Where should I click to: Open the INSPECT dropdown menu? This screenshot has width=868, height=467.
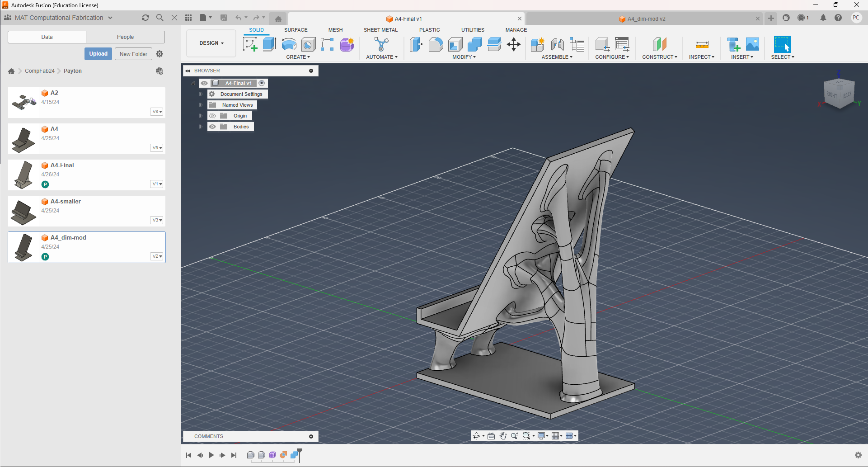click(702, 57)
